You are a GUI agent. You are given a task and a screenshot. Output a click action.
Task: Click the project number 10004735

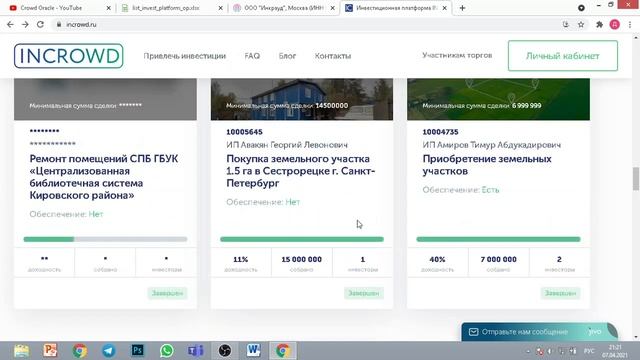point(440,132)
